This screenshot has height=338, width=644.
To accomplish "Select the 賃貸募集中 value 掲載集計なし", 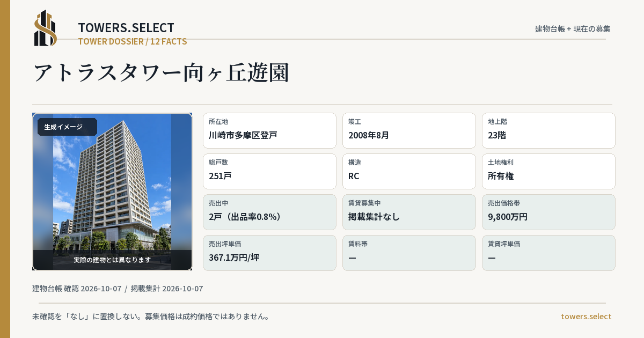I will 374,217.
